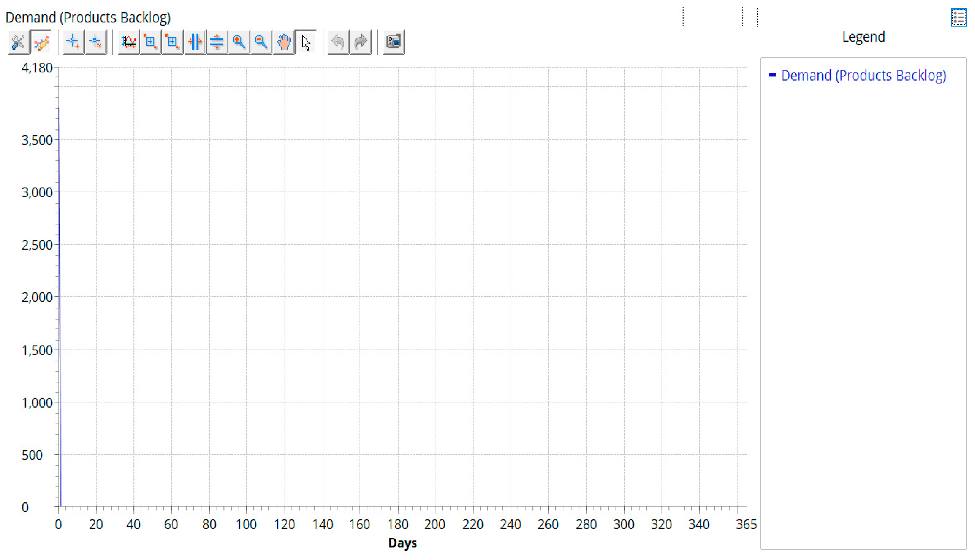Redo zoom with forward arrow
The width and height of the screenshot is (975, 560).
click(360, 42)
